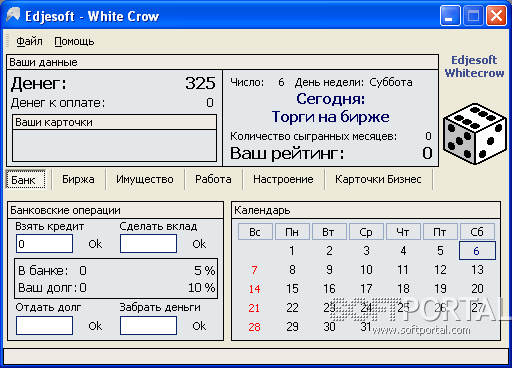Open the Карточки Бизнес tab
The image size is (512, 368).
click(x=378, y=179)
